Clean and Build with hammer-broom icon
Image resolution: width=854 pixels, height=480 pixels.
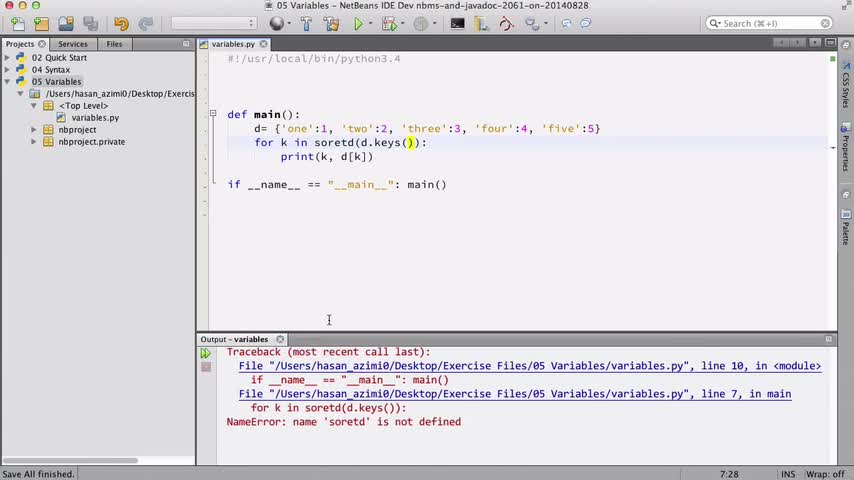click(331, 23)
